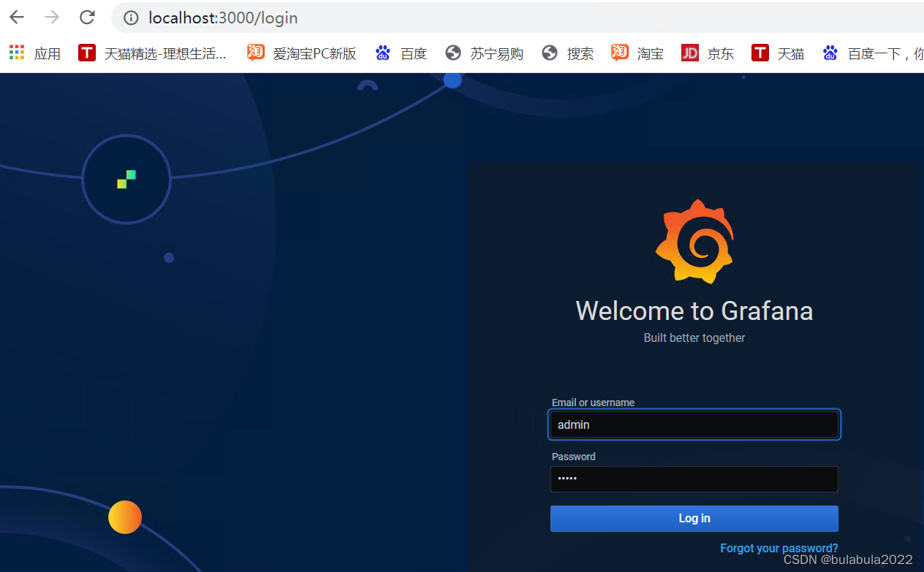Click the browser forward arrow
Image resolution: width=924 pixels, height=572 pixels.
click(x=52, y=18)
